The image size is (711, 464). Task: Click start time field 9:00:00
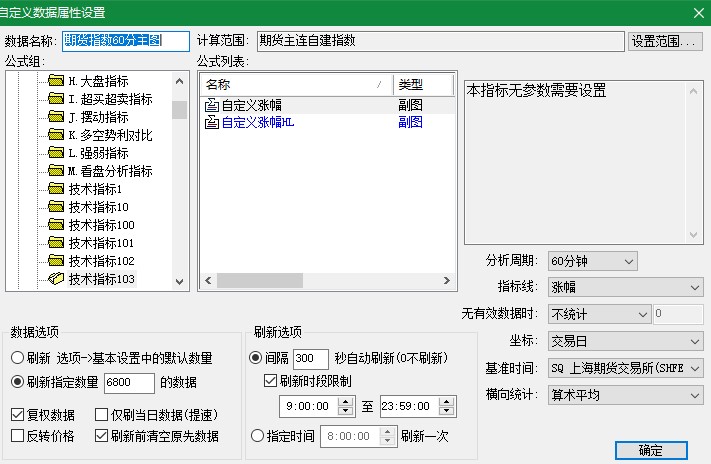[x=308, y=406]
